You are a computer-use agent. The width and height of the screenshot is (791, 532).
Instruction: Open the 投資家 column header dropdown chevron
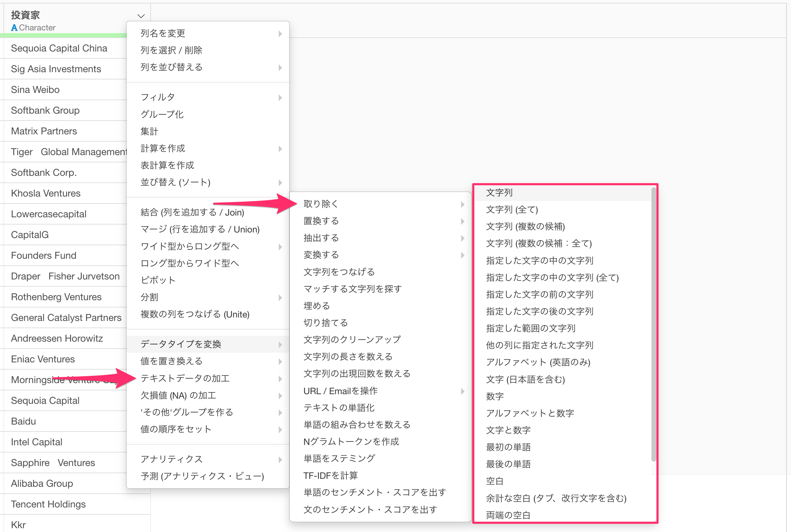coord(141,16)
